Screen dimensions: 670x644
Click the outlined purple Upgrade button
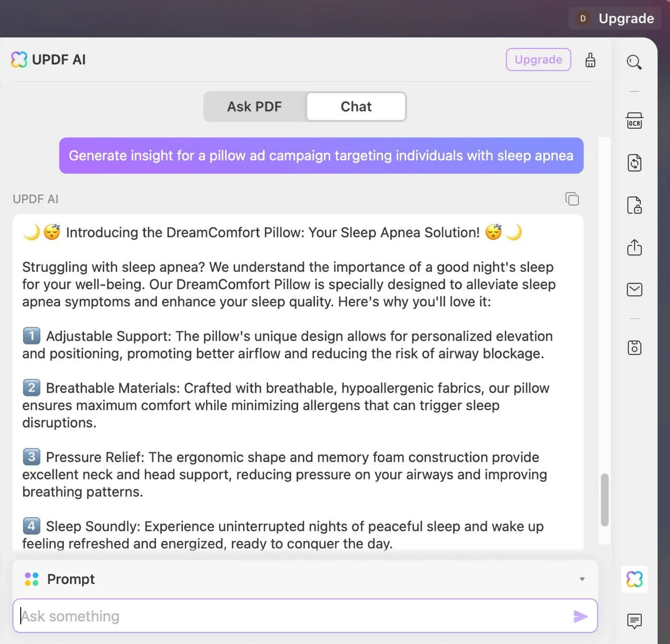coord(538,60)
